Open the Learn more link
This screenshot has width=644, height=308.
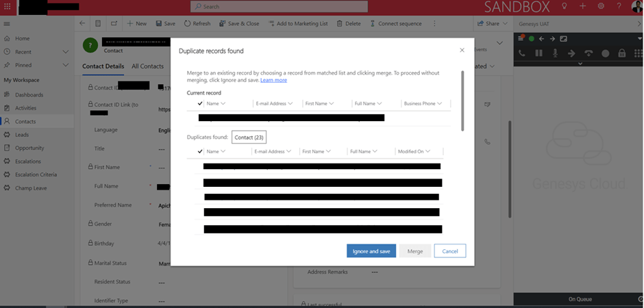click(x=273, y=80)
